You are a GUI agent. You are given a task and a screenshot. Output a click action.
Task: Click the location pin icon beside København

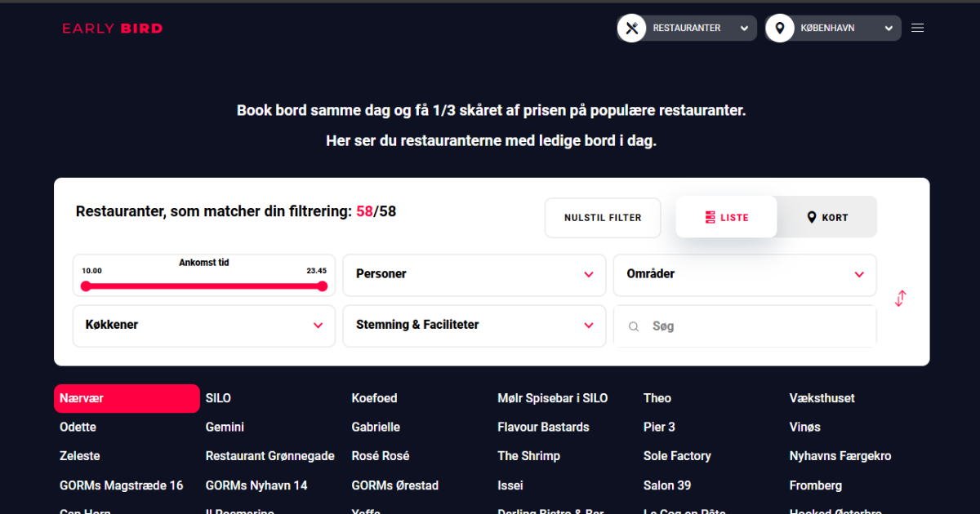tap(780, 28)
